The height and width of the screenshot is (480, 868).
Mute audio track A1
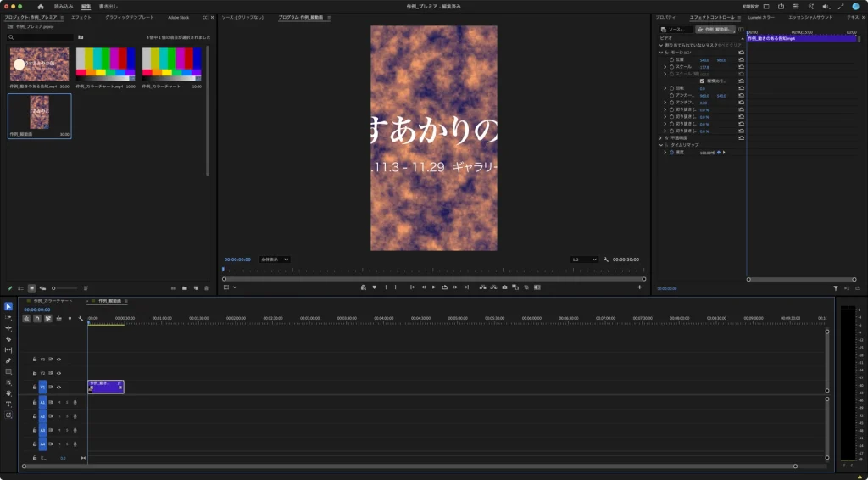click(58, 403)
